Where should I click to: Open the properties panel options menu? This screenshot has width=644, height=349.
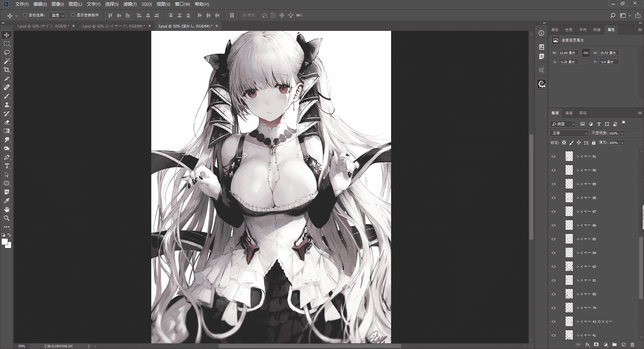click(640, 30)
